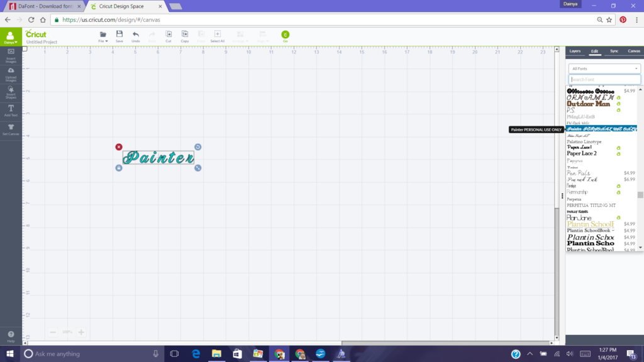This screenshot has height=362, width=644.
Task: Open the Help panel
Action: tap(11, 337)
